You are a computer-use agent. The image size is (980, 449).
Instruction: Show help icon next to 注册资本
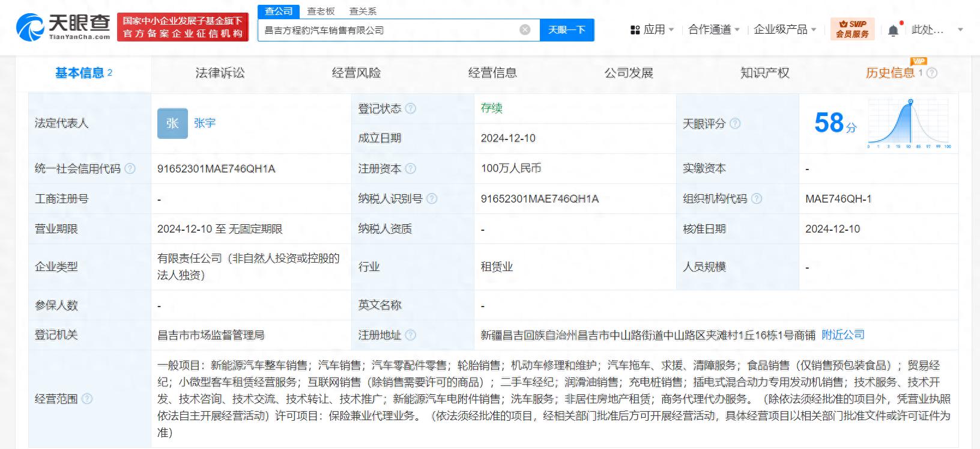(411, 168)
